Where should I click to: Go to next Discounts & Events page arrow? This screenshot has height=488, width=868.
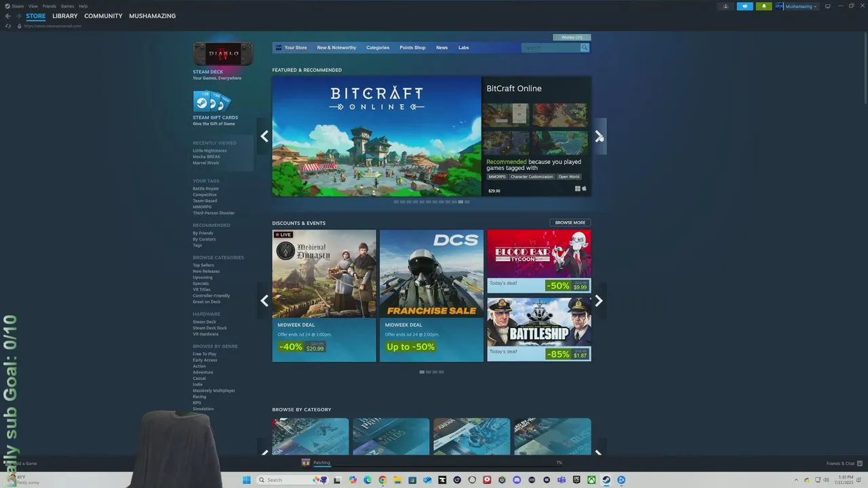(x=599, y=301)
